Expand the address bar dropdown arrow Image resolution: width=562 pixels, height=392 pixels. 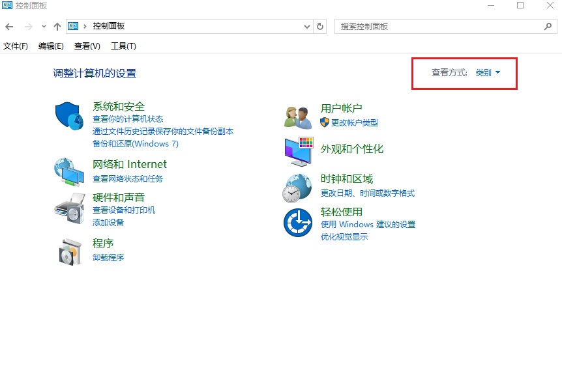pyautogui.click(x=306, y=26)
